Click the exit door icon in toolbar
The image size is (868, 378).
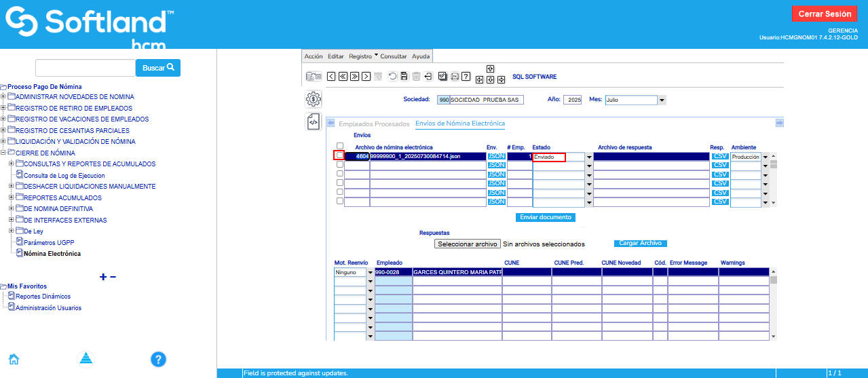(x=428, y=76)
